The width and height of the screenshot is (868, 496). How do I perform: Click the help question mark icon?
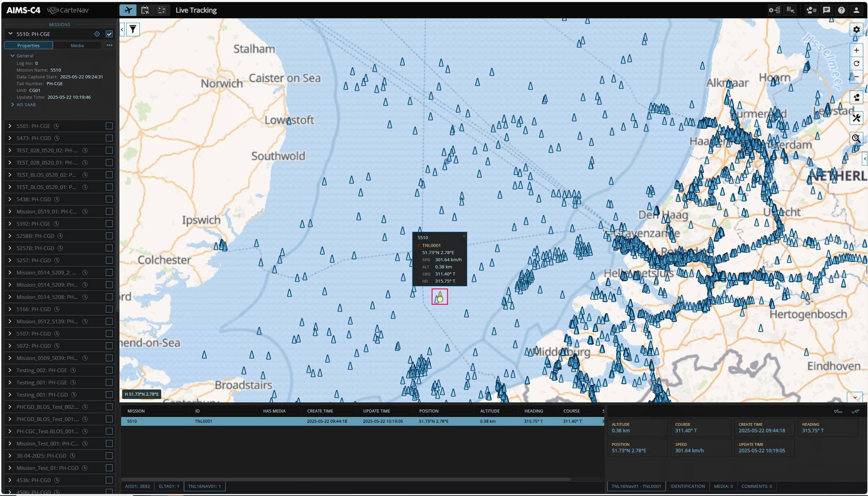841,10
